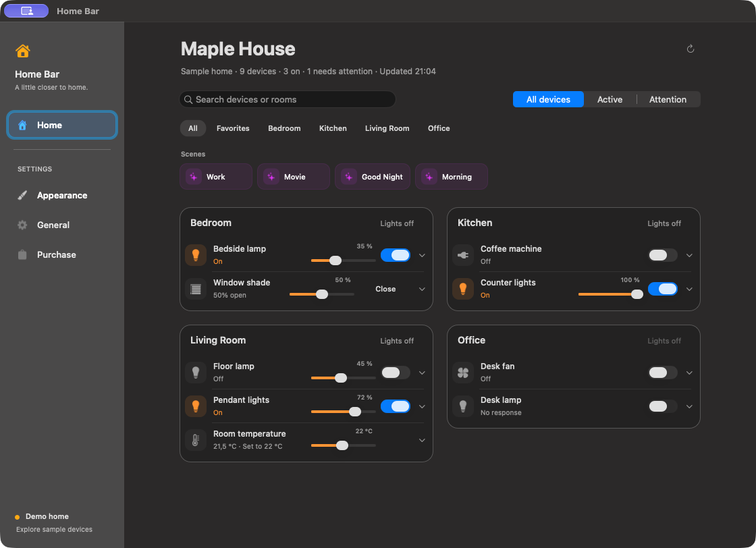Turn off the Bedside lamp switch
Viewport: 756px width, 548px height.
coord(396,255)
